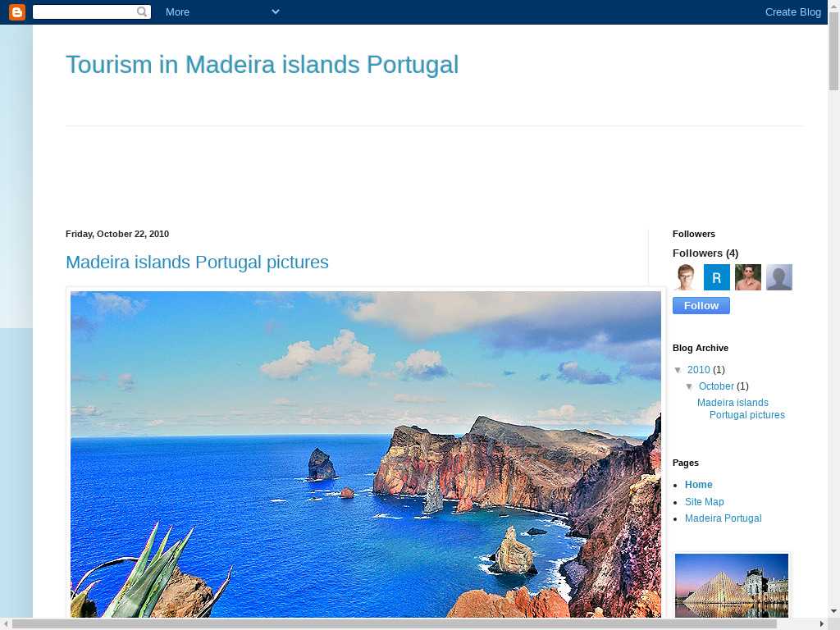Screen dimensions: 840x630
Task: Open the Site Map page
Action: click(x=704, y=502)
